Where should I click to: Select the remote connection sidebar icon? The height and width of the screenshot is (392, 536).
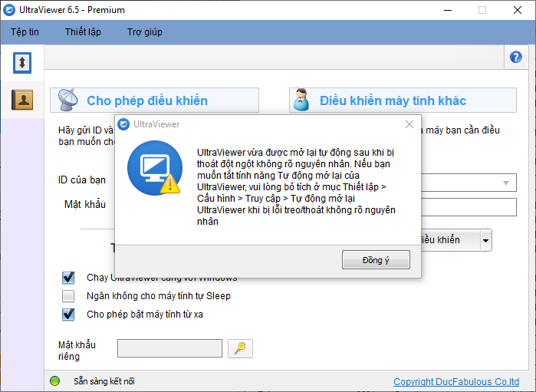(22, 63)
